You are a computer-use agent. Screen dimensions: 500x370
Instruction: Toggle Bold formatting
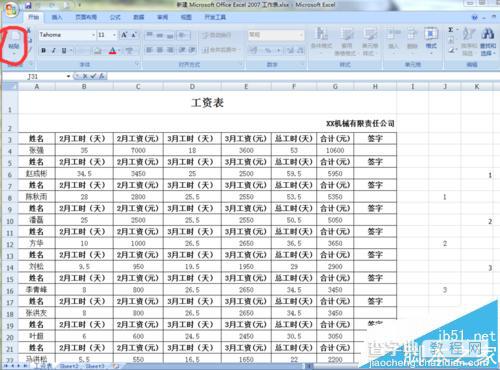[x=43, y=51]
